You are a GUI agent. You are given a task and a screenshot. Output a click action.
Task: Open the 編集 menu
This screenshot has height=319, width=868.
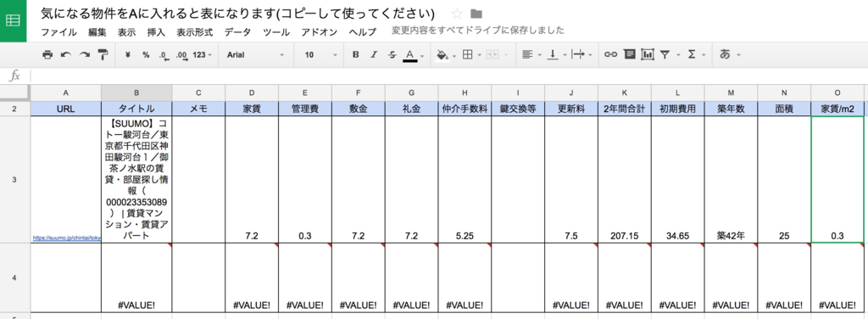(97, 32)
